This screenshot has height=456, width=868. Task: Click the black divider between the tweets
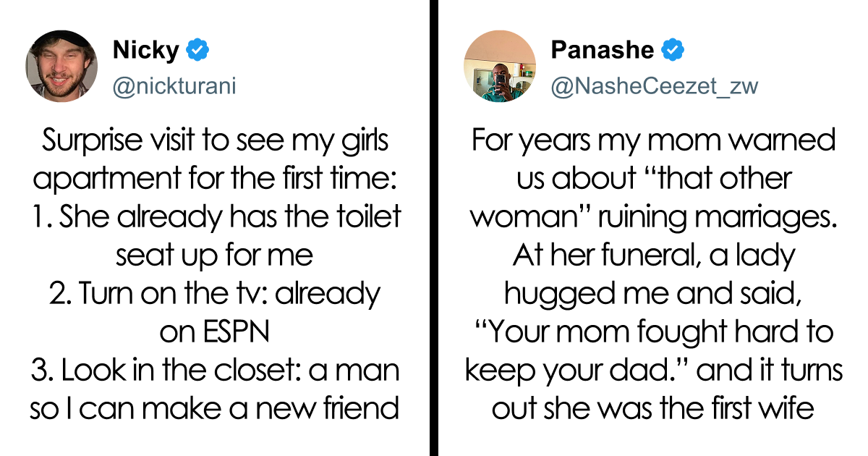point(434,228)
